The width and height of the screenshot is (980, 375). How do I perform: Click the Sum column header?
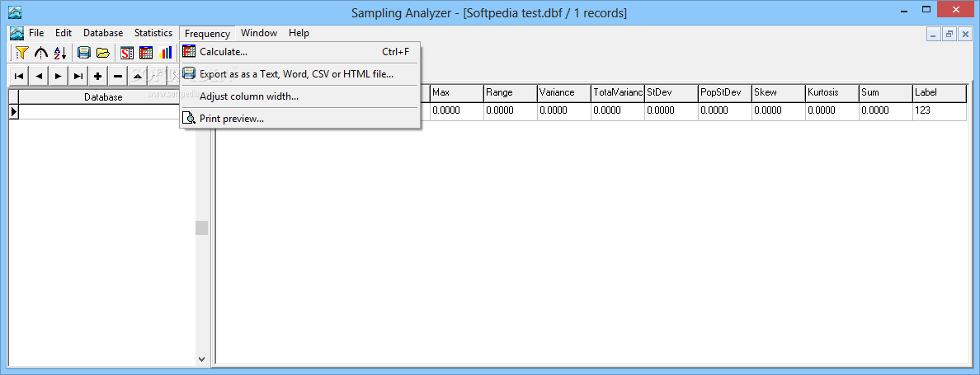click(x=886, y=92)
